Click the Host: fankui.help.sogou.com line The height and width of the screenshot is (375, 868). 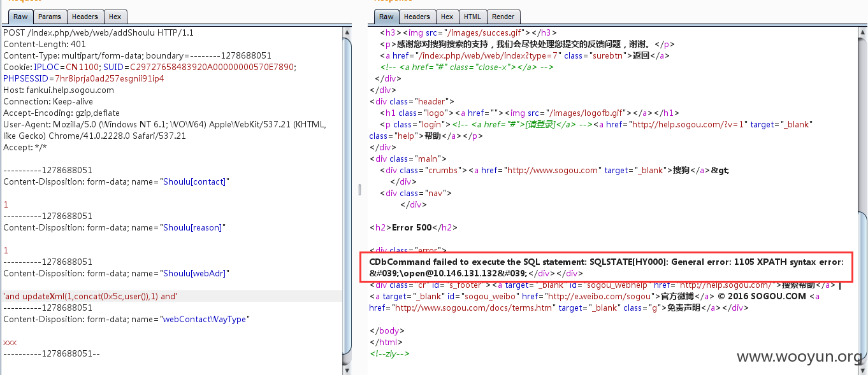[x=59, y=90]
